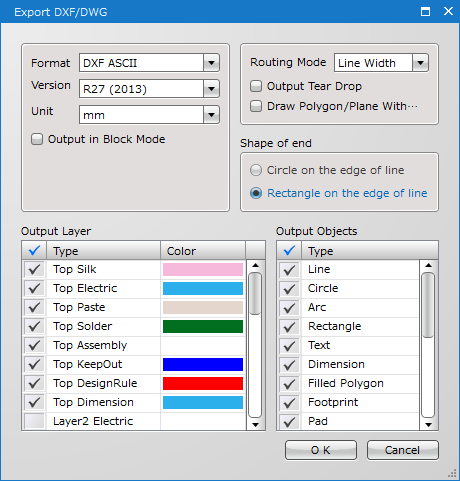Uncheck the Top Assembly layer
This screenshot has width=460, height=481.
[x=34, y=345]
